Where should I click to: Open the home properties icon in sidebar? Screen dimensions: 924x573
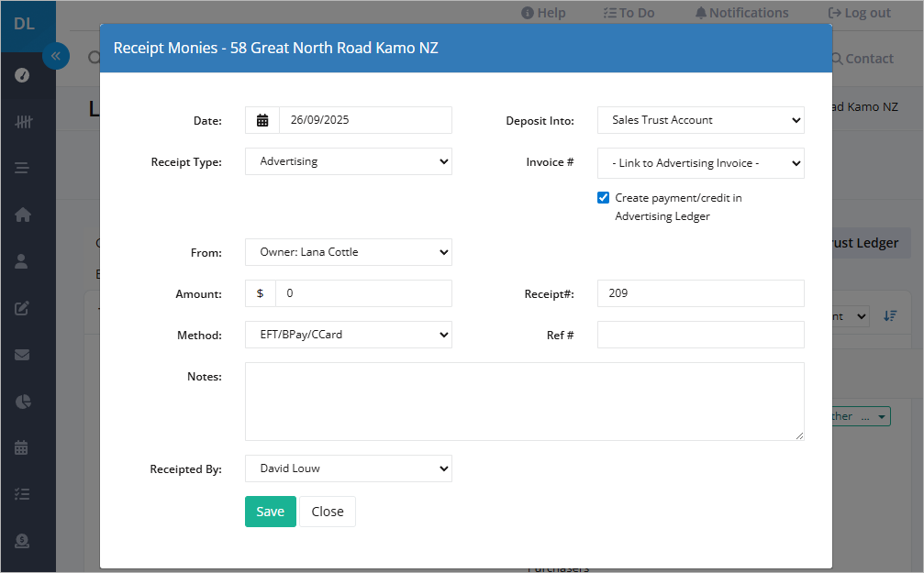pos(22,215)
